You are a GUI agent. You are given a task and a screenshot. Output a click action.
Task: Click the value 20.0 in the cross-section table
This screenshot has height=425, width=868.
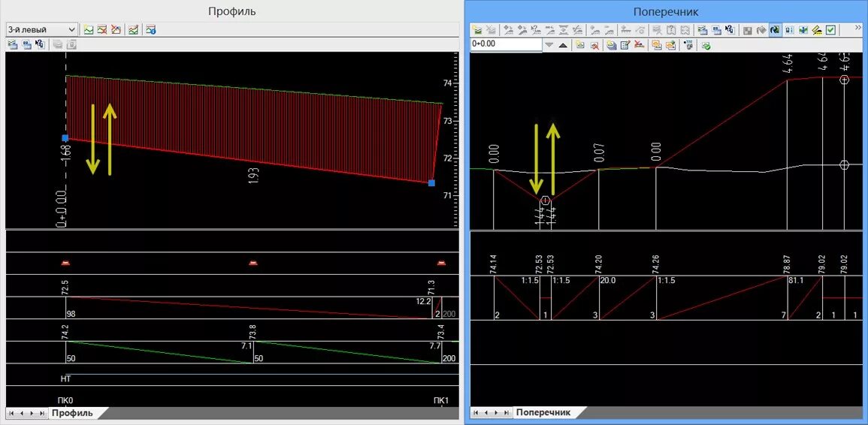point(608,281)
